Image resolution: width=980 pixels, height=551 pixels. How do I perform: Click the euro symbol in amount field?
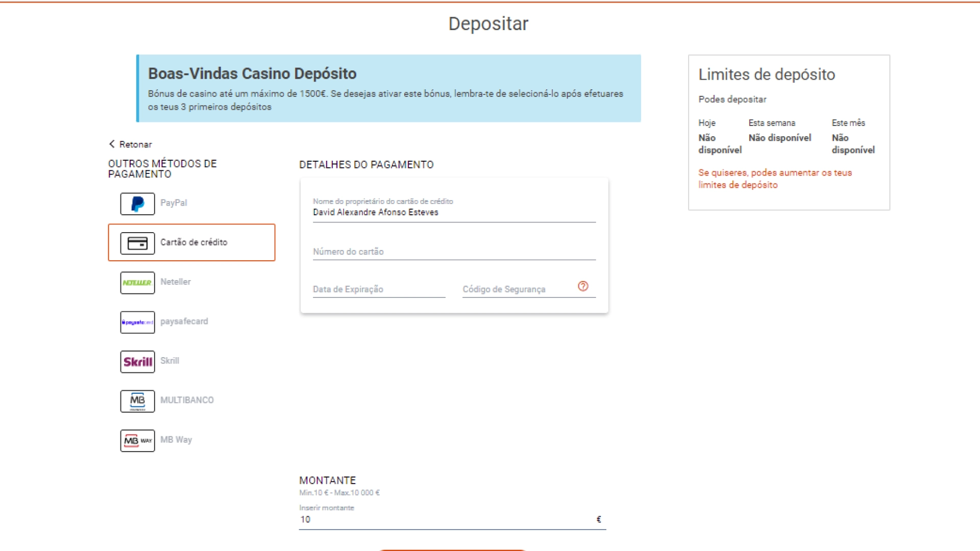click(599, 519)
